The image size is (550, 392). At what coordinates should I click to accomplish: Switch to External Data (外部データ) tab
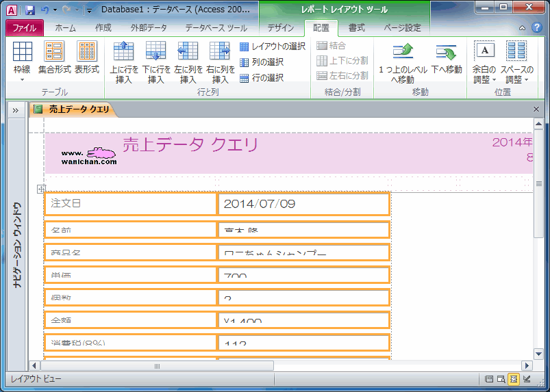coord(149,28)
